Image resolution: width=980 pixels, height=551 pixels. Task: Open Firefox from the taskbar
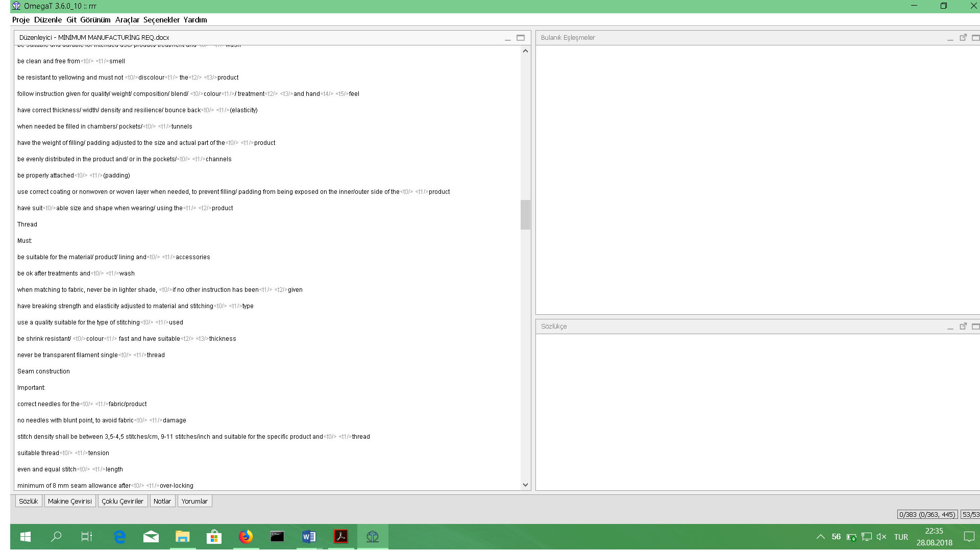(246, 537)
